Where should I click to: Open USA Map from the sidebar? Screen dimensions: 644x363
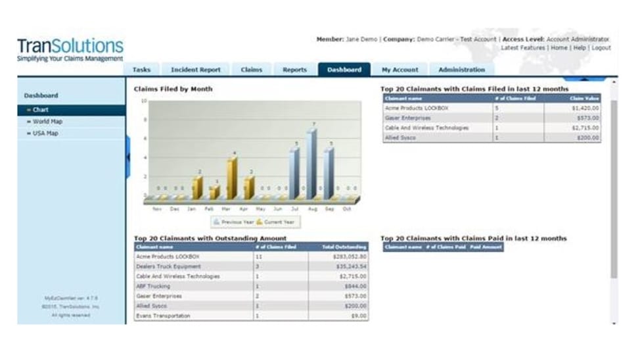point(45,133)
